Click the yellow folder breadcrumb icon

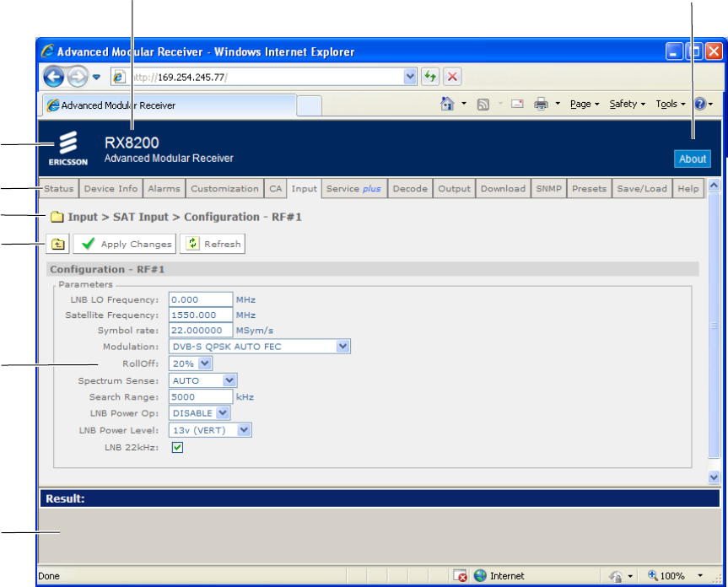pos(57,217)
